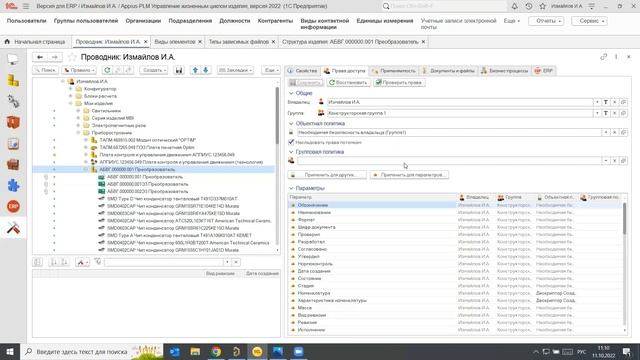Go forward with the right arrow button
The height and width of the screenshot is (360, 640).
tap(55, 57)
